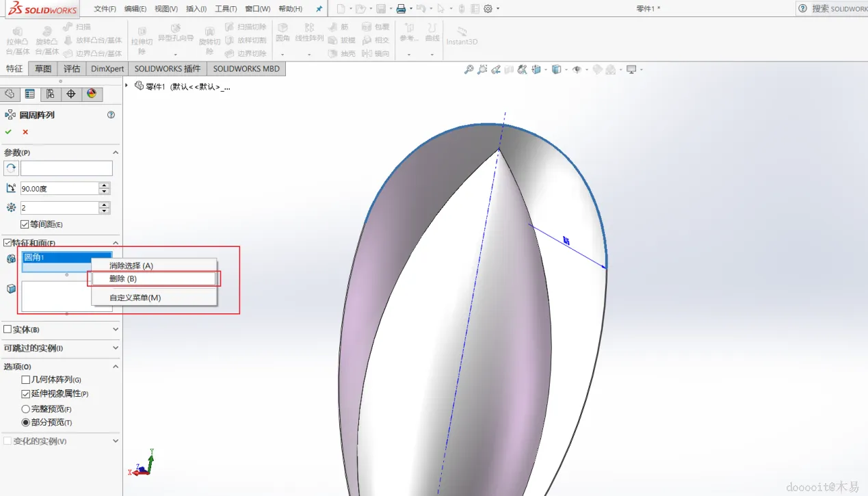Screen dimensions: 868x496
Task: Click the Options gear icon
Action: 488,9
